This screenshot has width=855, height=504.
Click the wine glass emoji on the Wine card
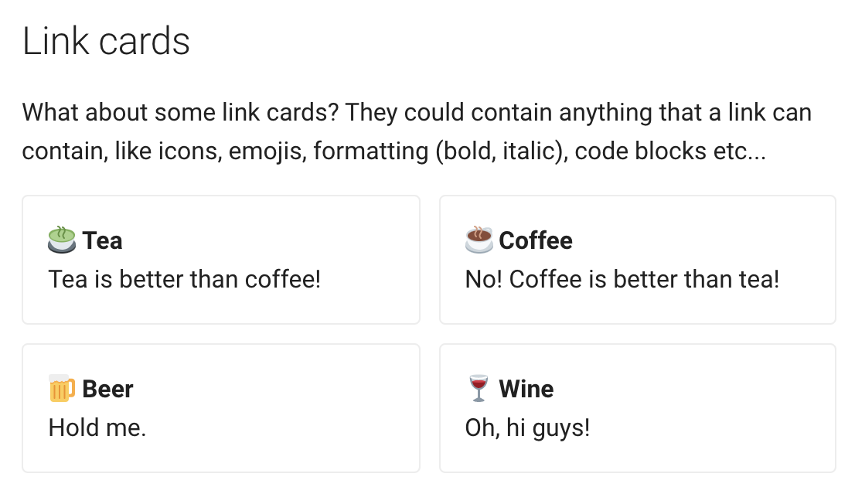click(x=479, y=389)
